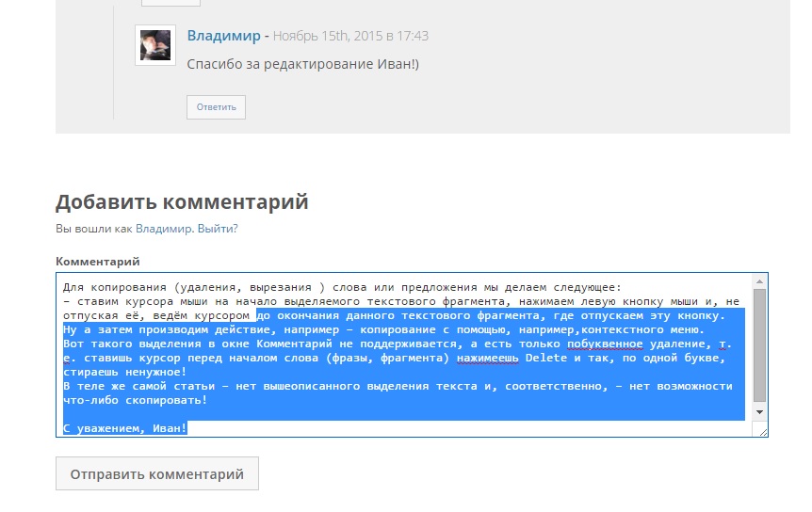Click the Выйти? logout link

pyautogui.click(x=218, y=229)
